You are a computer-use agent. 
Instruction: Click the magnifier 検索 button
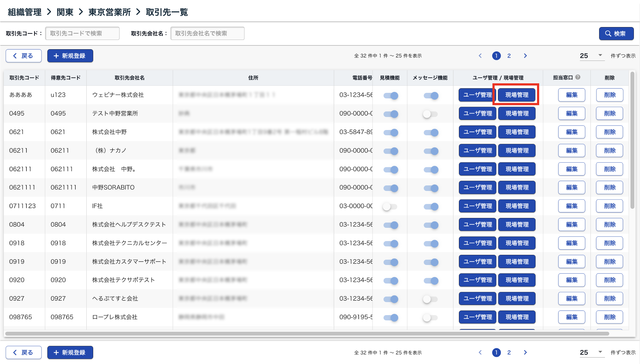click(616, 34)
